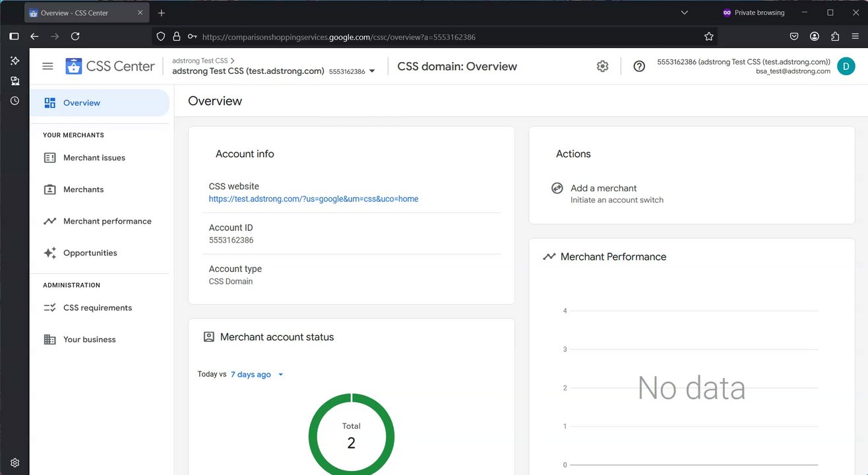Select Merchant performance in sidebar
This screenshot has width=868, height=475.
107,221
